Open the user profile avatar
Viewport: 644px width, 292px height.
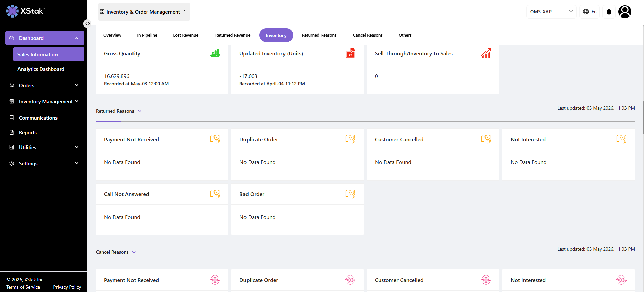click(x=624, y=12)
